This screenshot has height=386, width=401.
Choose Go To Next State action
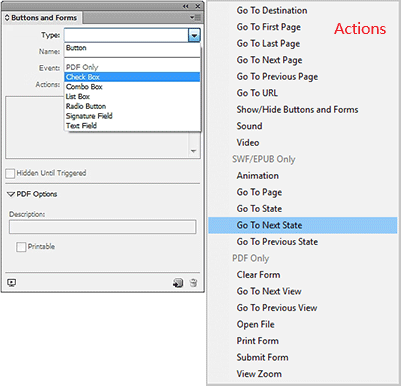pos(303,225)
